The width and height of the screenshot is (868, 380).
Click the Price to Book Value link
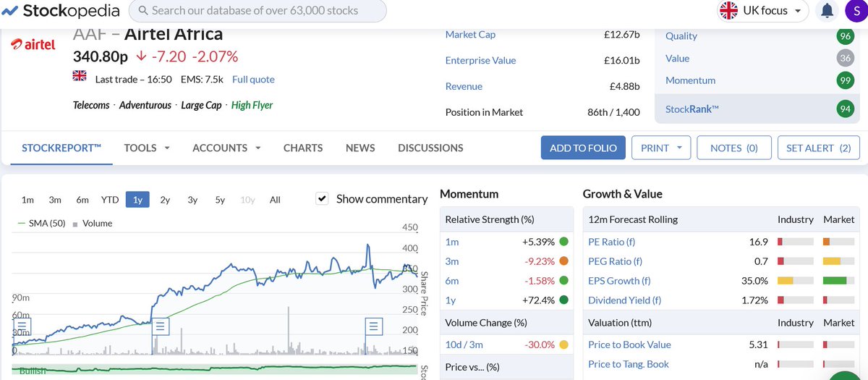(x=629, y=345)
